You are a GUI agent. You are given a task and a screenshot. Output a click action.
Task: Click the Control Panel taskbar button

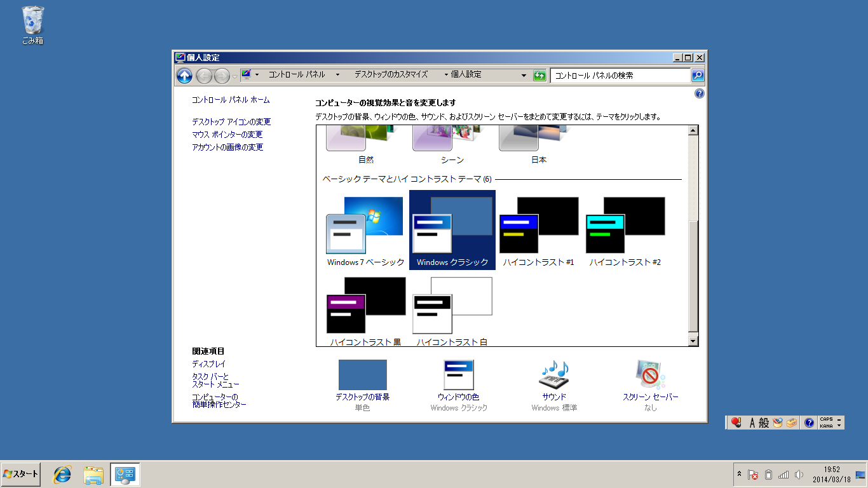click(125, 475)
